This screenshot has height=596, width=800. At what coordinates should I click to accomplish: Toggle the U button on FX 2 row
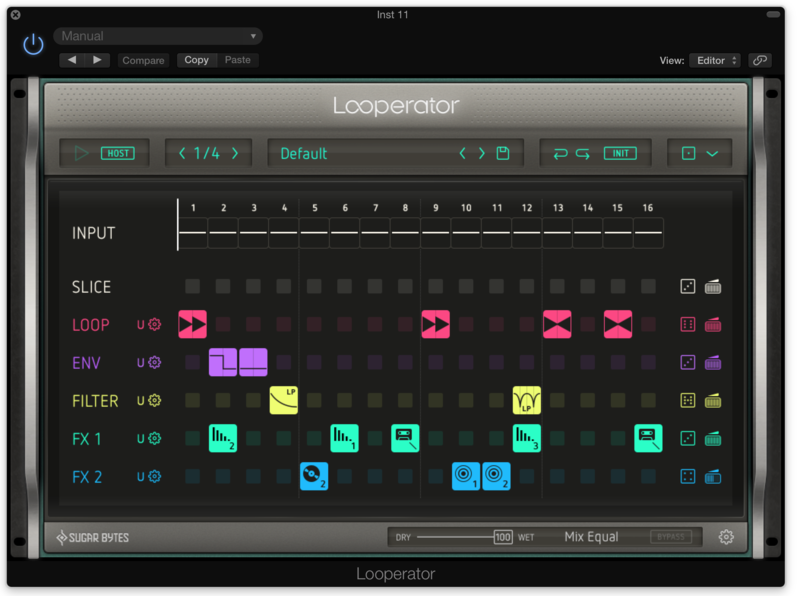tap(140, 477)
